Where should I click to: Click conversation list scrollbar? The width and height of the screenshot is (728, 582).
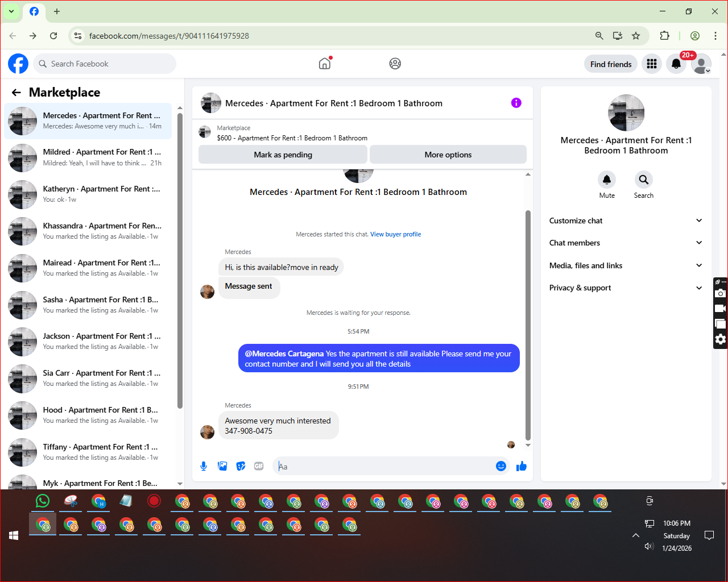[180, 260]
